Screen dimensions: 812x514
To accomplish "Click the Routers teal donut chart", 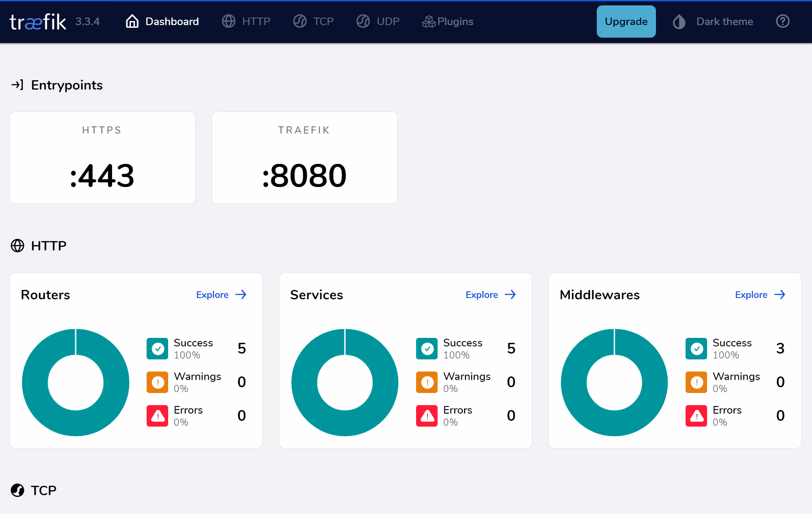I will coord(36,382).
